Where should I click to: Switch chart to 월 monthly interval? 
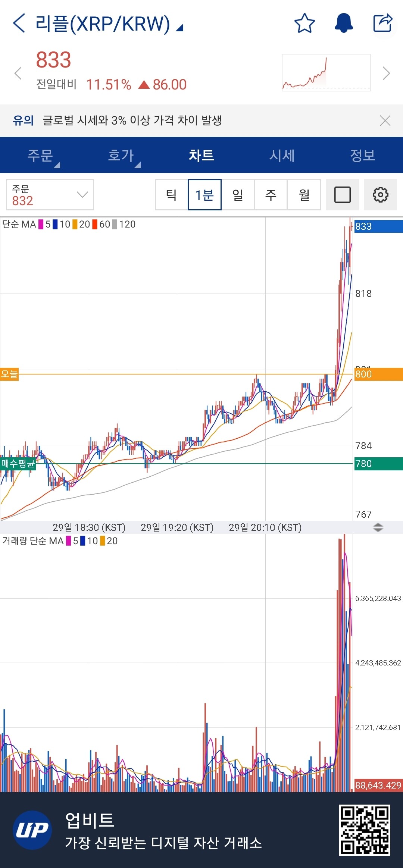304,195
